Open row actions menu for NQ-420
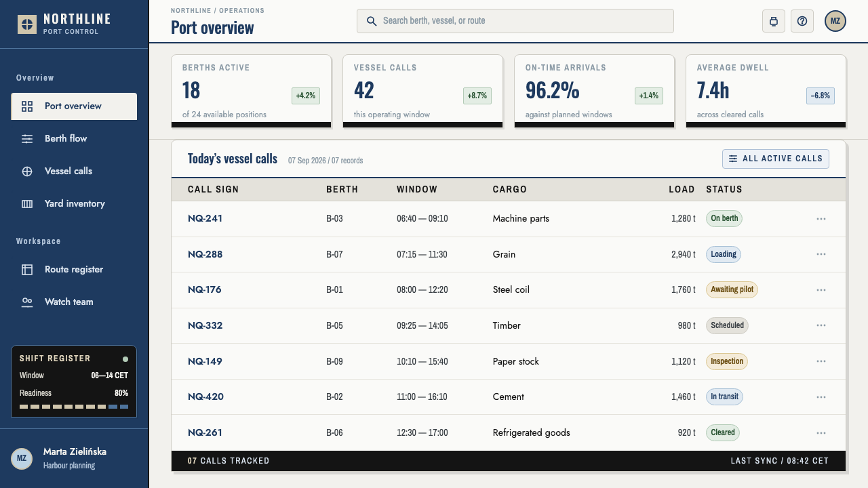 tap(821, 396)
